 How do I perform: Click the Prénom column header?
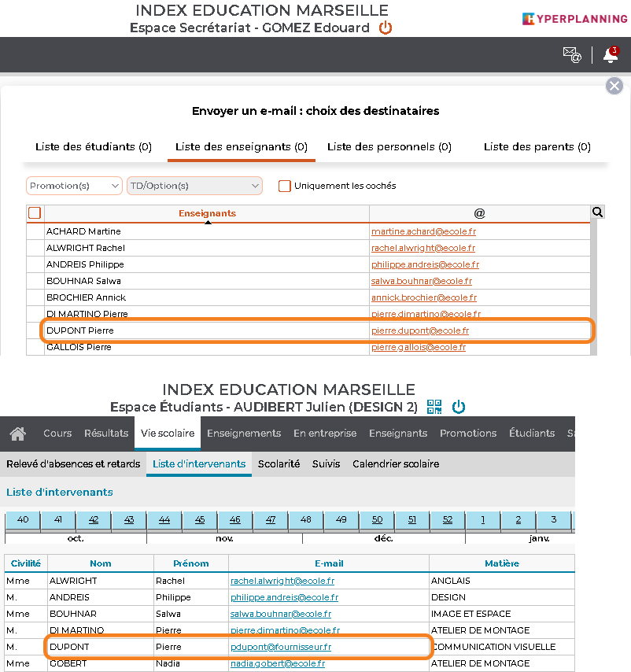pos(191,563)
